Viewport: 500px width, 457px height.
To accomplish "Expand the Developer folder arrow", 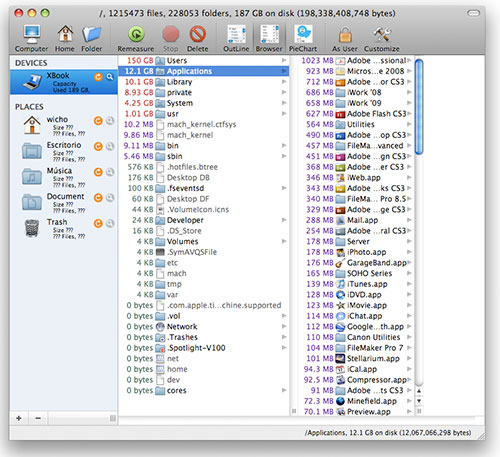I will coord(284,220).
